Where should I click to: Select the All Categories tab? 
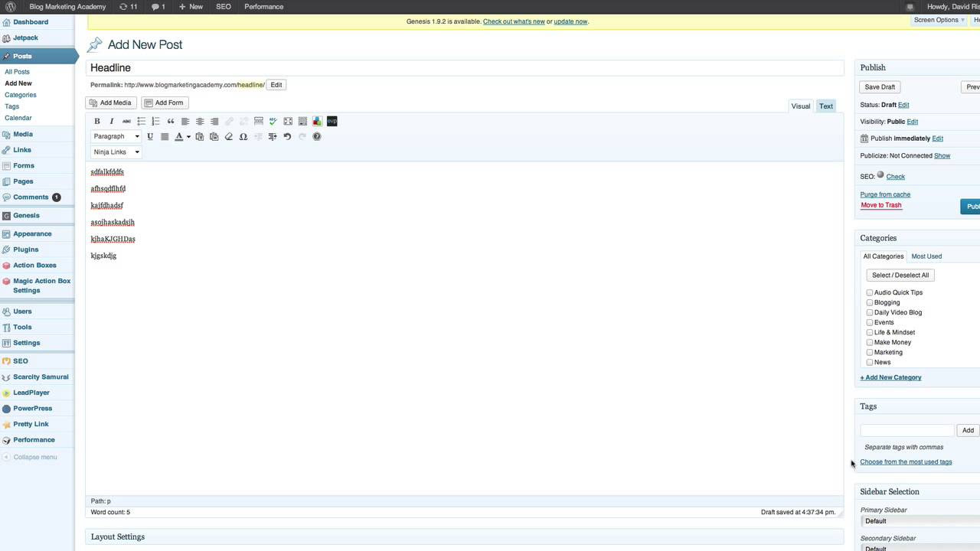[884, 256]
